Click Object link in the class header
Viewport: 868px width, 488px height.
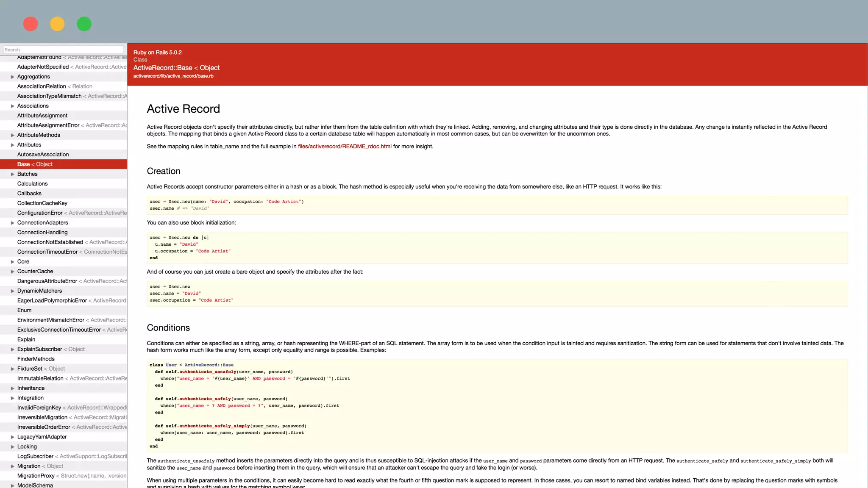(209, 68)
